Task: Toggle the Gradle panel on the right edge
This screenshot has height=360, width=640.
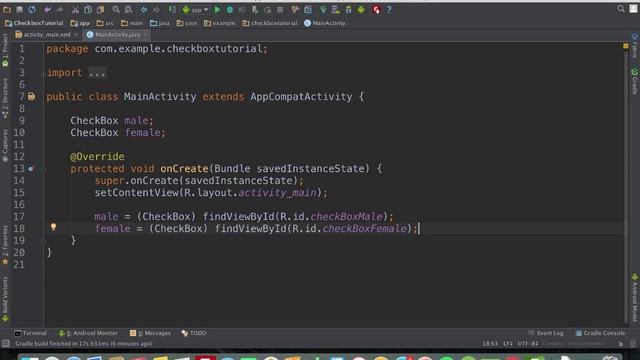Action: pyautogui.click(x=635, y=81)
